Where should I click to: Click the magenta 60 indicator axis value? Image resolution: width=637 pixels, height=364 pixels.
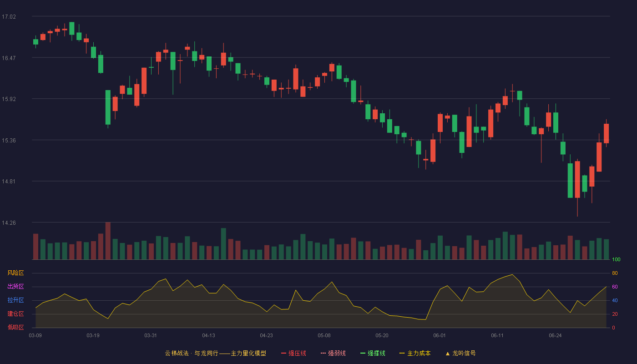pos(615,287)
